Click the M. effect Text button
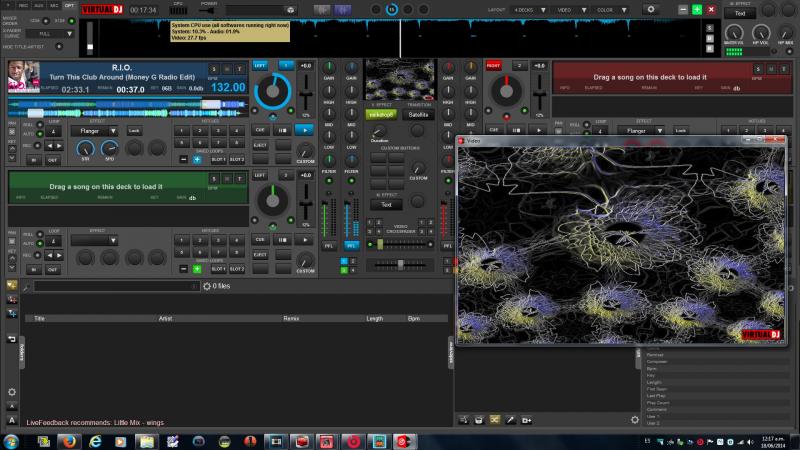800x450 pixels. [x=386, y=205]
